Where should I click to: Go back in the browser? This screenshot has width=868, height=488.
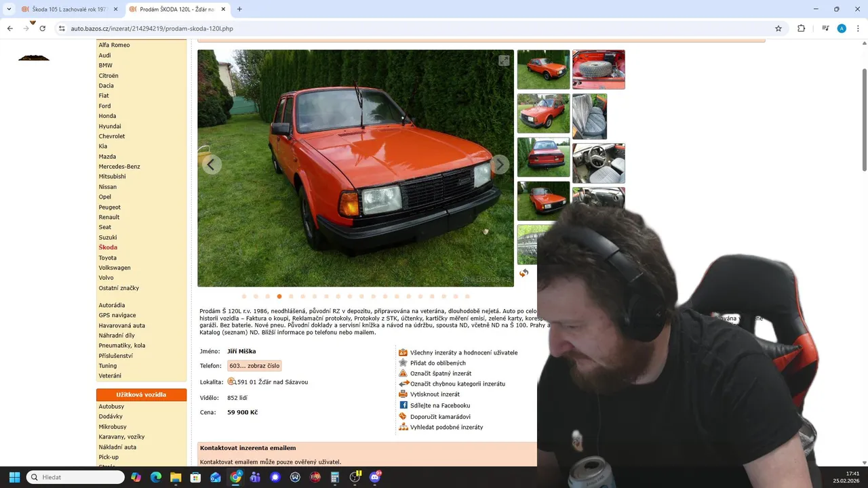click(x=9, y=28)
